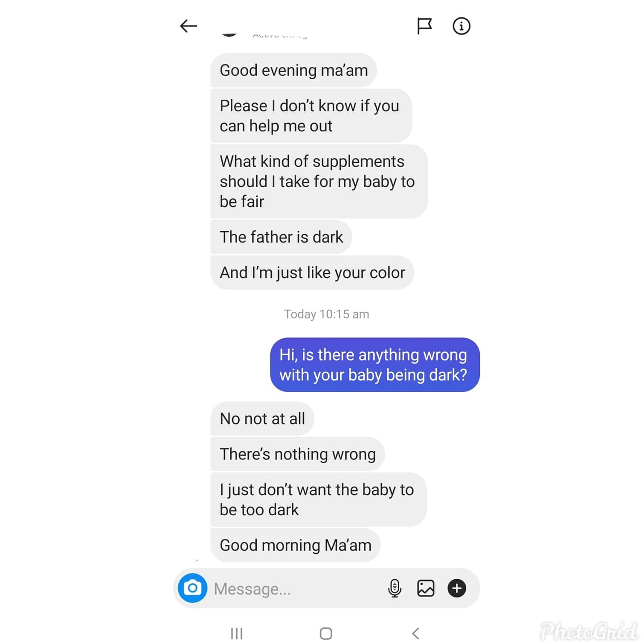The width and height of the screenshot is (644, 644).
Task: Open Android recent apps button
Action: click(x=237, y=633)
